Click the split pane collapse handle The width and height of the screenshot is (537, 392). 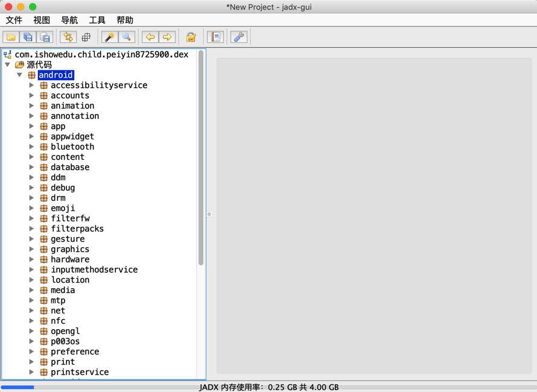(x=209, y=214)
